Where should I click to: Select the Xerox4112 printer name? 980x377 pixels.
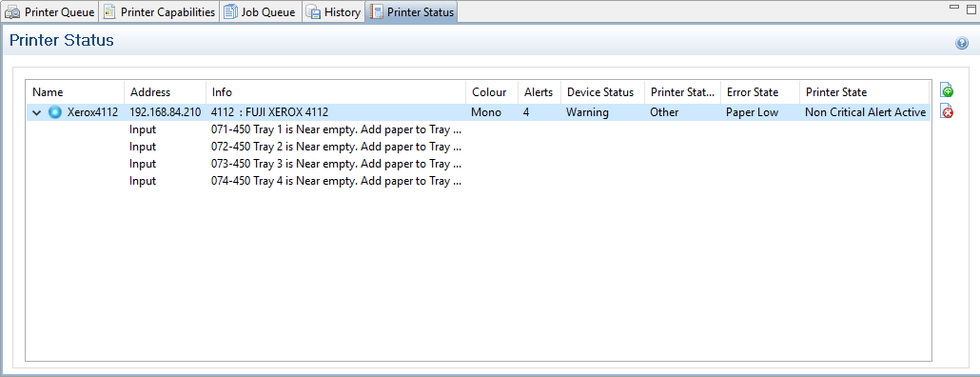[x=92, y=112]
